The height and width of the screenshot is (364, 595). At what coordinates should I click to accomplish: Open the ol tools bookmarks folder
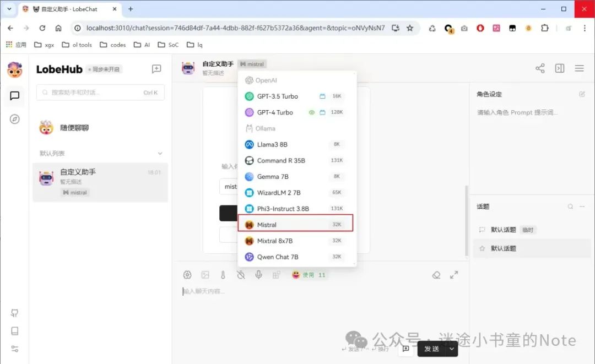coord(77,45)
